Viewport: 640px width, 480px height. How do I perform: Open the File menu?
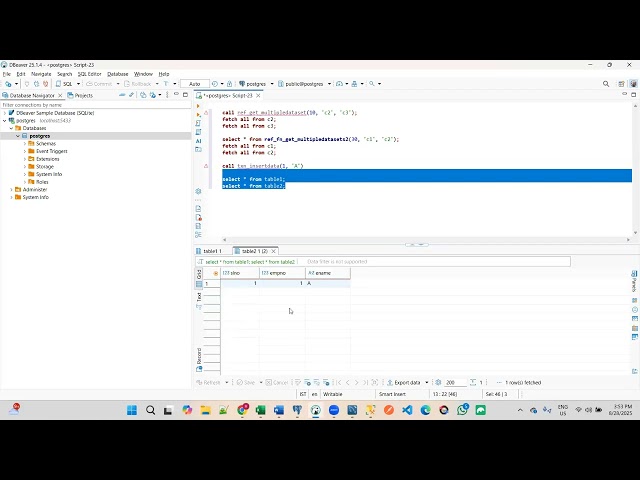click(x=7, y=74)
